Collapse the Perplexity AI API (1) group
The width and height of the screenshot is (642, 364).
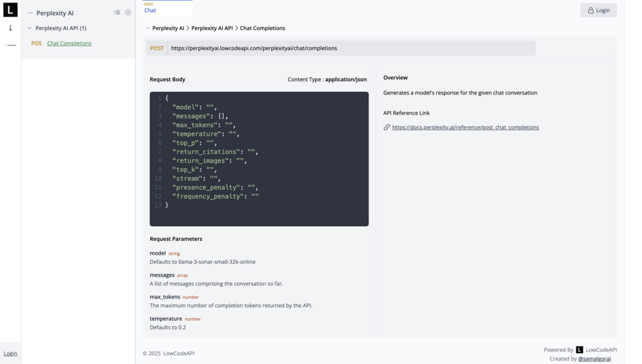[29, 28]
